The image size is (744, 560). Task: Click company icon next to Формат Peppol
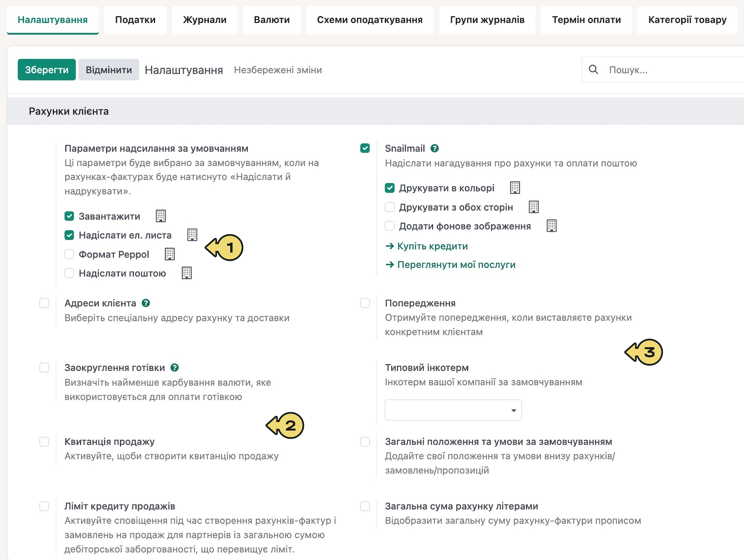[x=170, y=254]
